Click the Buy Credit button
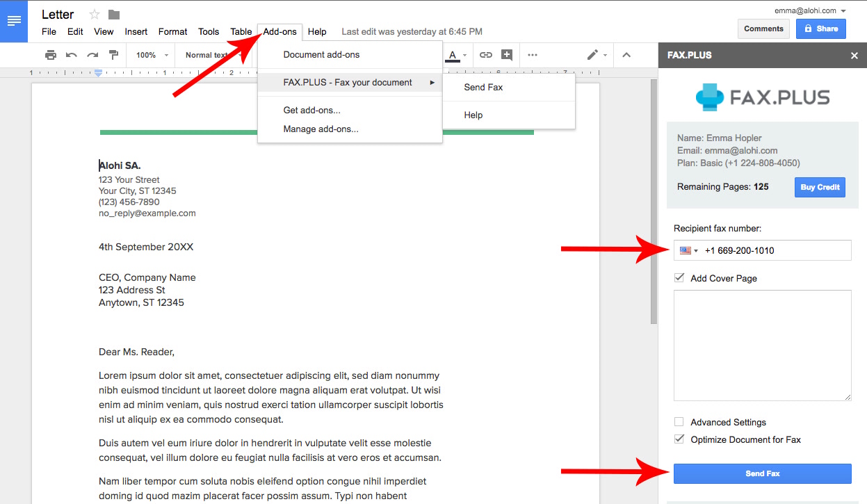 (820, 187)
